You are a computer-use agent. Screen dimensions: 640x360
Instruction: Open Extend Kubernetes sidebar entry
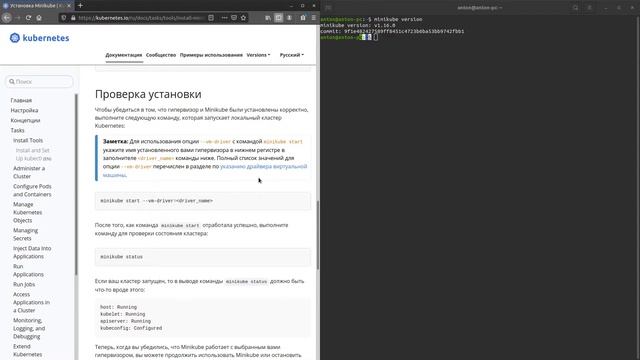point(27,350)
